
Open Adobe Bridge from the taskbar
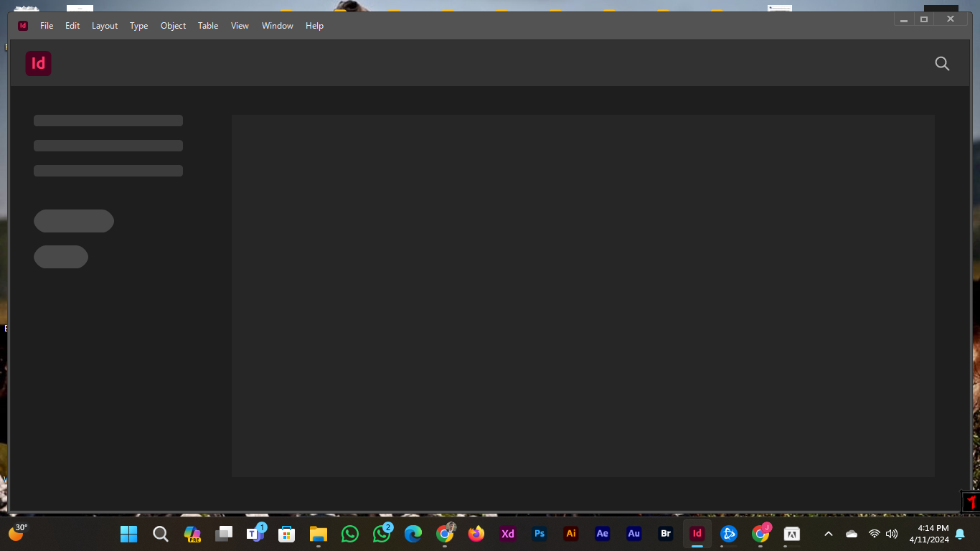tap(665, 534)
